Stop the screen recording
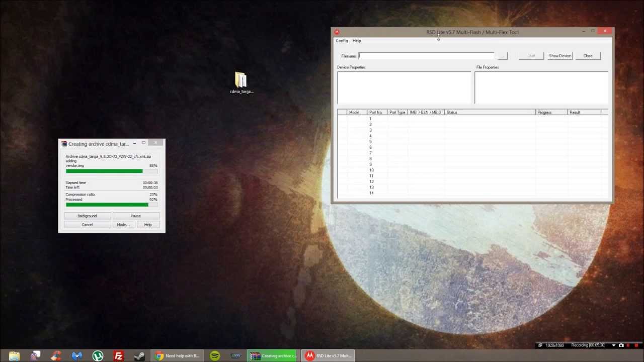The width and height of the screenshot is (644, 362). click(x=636, y=345)
